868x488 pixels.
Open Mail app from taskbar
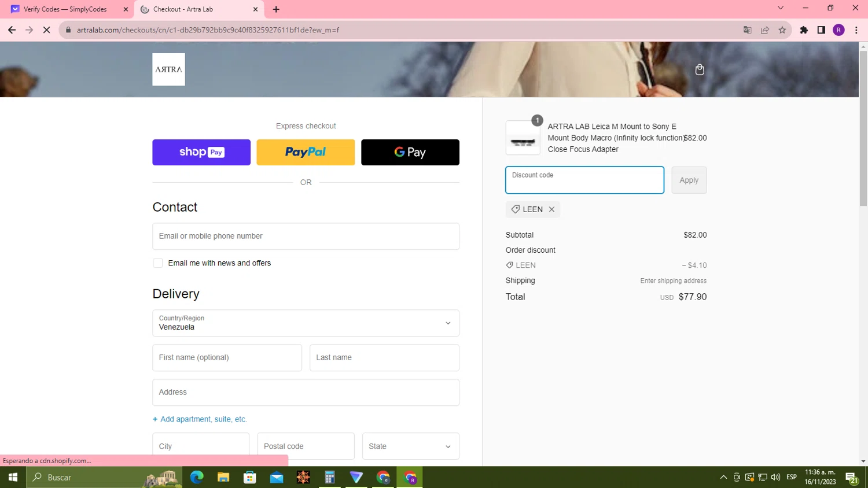tap(277, 477)
